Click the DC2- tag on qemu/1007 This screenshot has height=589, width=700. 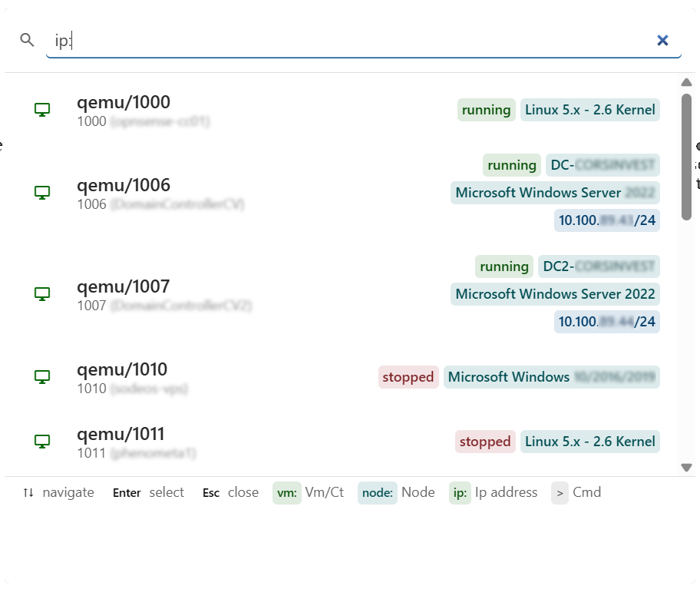pos(599,266)
